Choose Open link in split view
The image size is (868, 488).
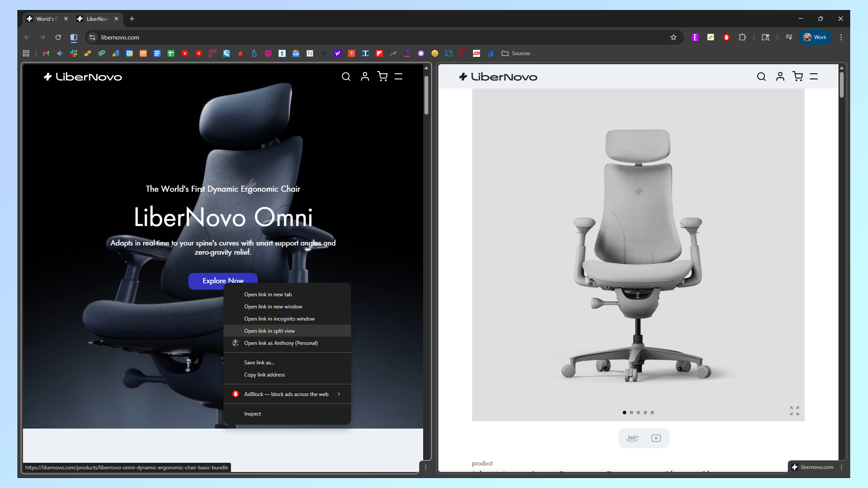click(x=269, y=331)
